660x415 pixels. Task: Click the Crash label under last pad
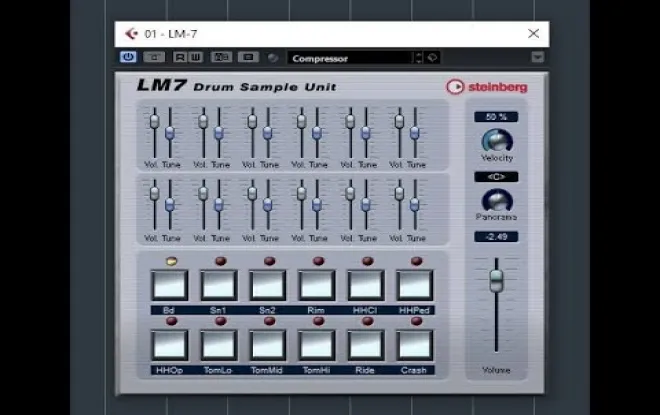pos(414,370)
